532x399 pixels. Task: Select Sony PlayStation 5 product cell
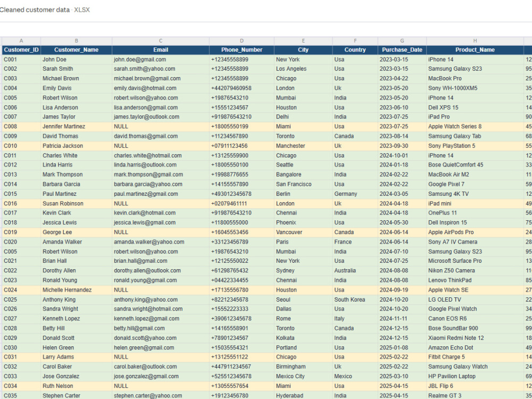click(475, 146)
